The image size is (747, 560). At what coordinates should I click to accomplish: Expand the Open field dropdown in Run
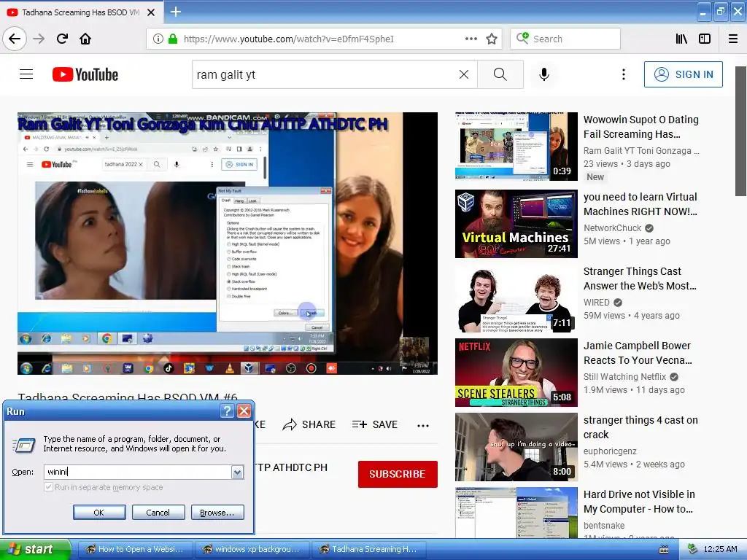(x=237, y=472)
